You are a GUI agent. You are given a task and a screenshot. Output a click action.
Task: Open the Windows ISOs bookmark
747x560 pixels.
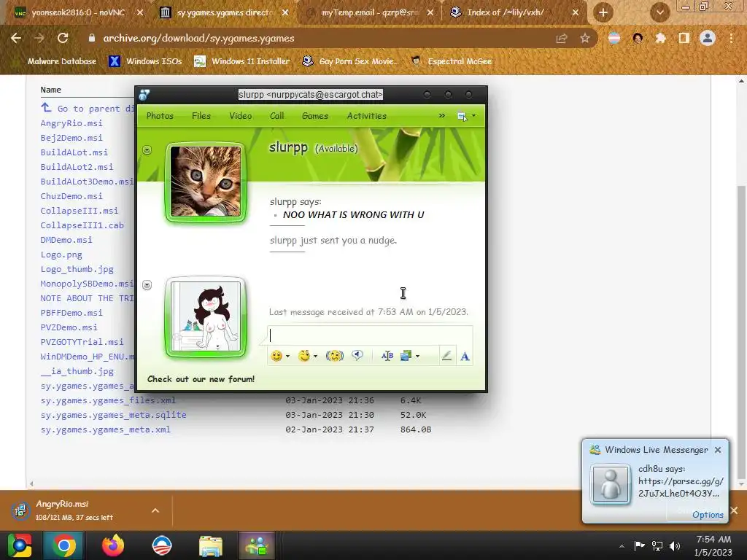pos(145,61)
